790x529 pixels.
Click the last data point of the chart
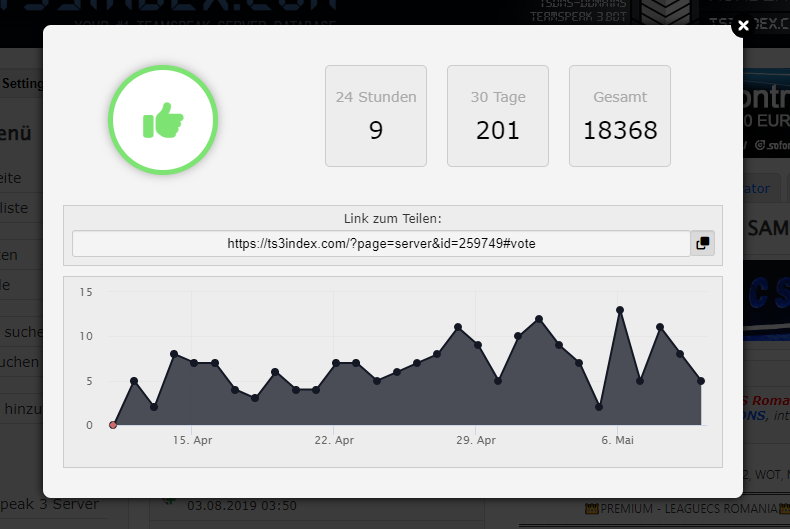(x=701, y=381)
